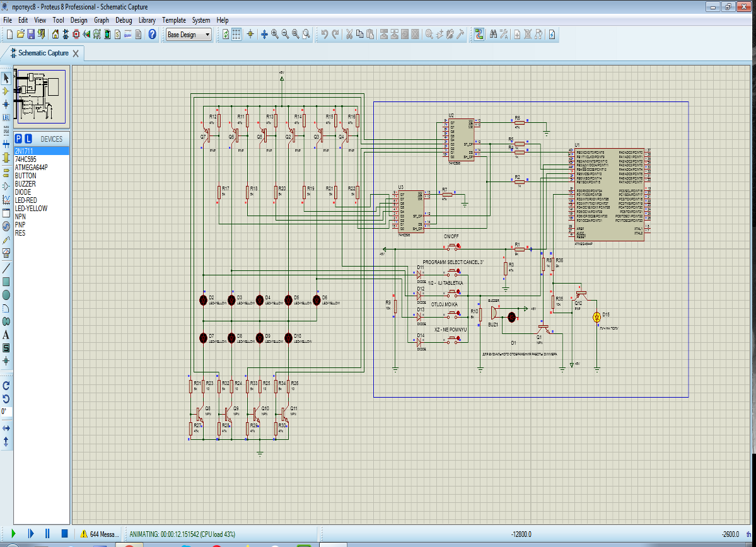Open the Help icon in the toolbar
The image size is (756, 547).
[152, 35]
